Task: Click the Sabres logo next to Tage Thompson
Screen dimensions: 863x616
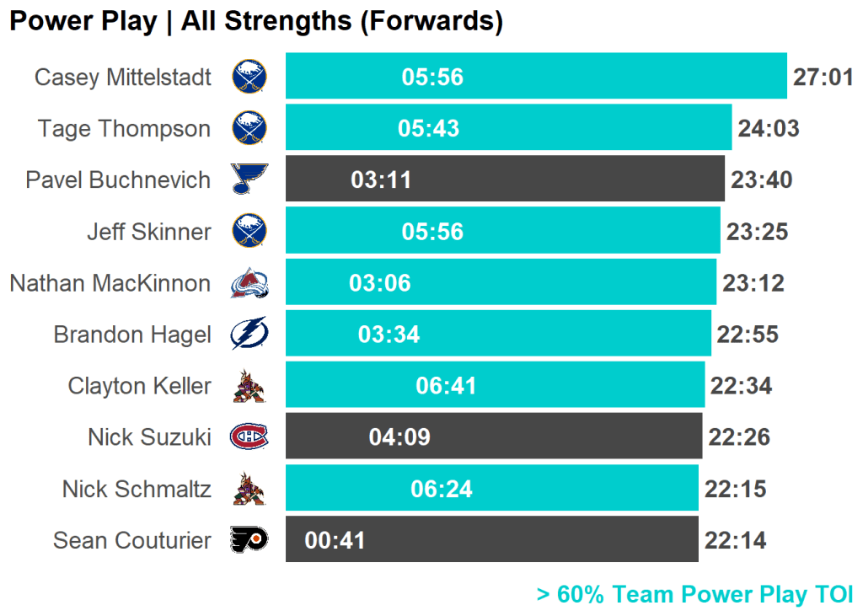Action: click(x=249, y=128)
